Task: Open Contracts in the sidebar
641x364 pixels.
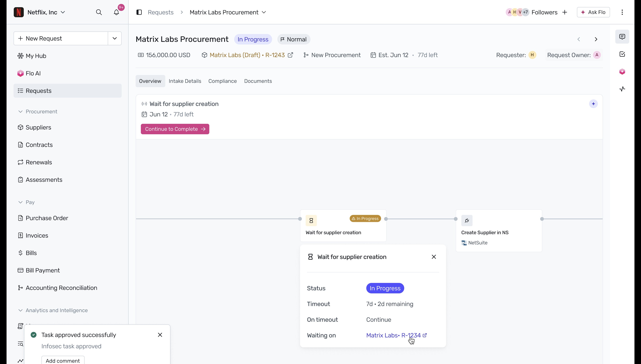Action: [68, 145]
